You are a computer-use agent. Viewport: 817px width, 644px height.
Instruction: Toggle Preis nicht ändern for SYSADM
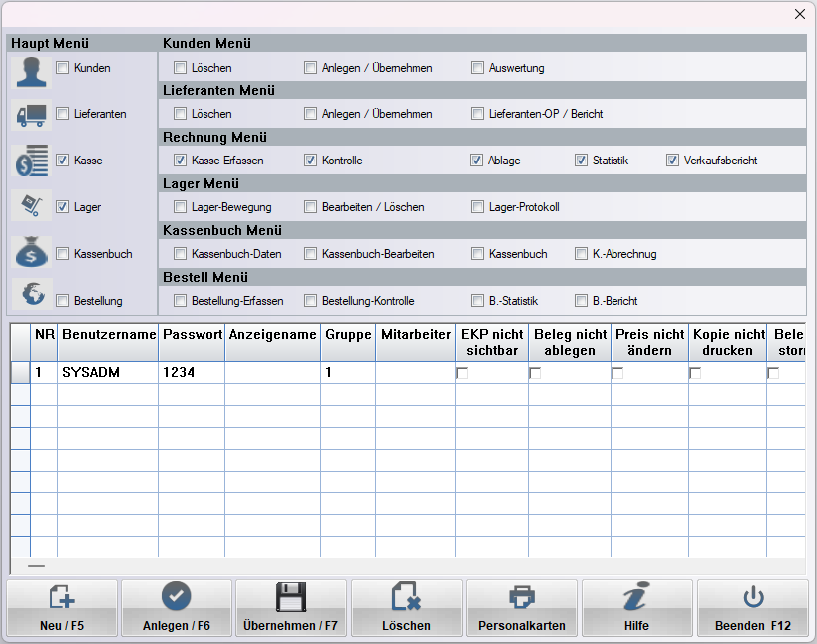click(x=617, y=373)
